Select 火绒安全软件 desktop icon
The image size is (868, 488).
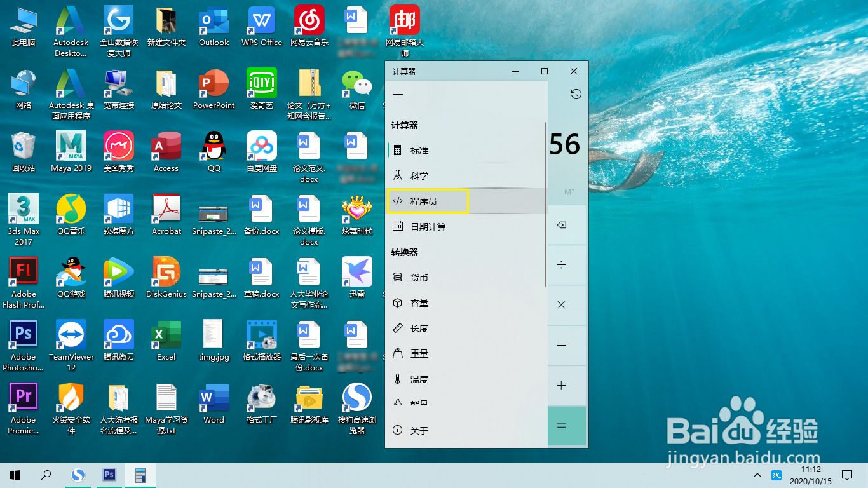(71, 409)
